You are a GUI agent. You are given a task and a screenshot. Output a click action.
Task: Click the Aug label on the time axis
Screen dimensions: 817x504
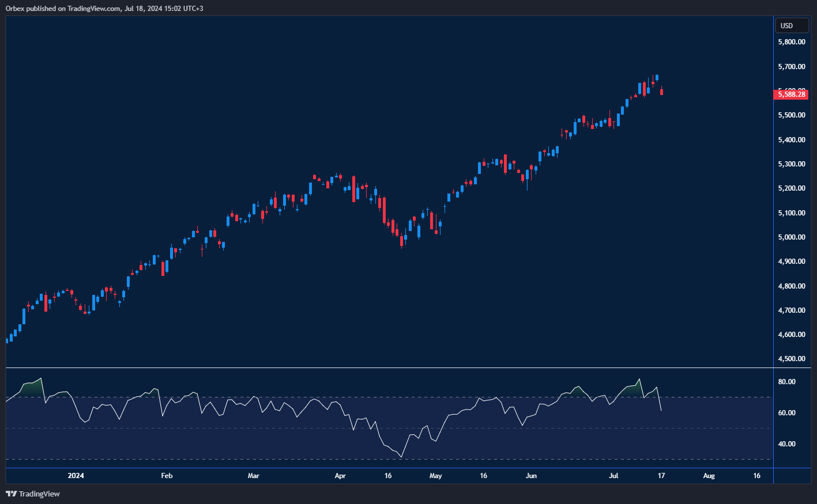709,476
